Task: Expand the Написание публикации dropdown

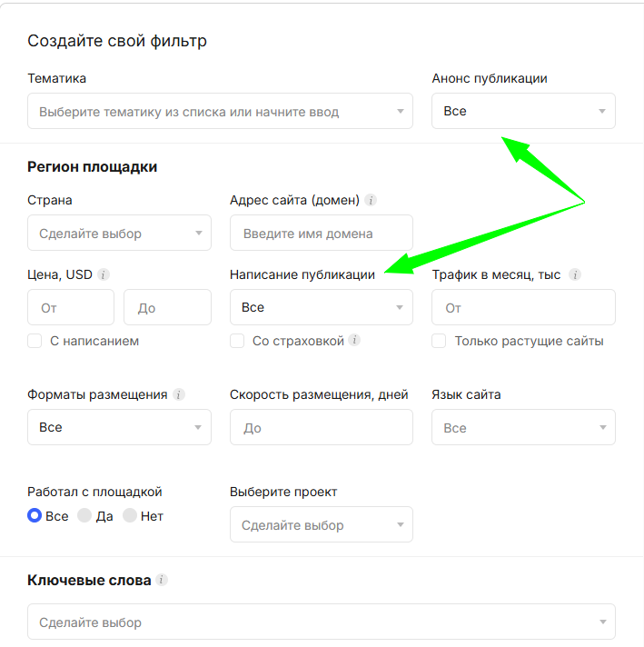Action: pos(321,307)
